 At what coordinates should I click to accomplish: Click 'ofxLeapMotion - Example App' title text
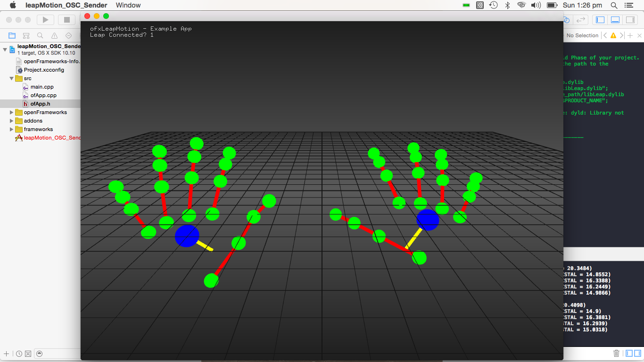[x=141, y=29]
